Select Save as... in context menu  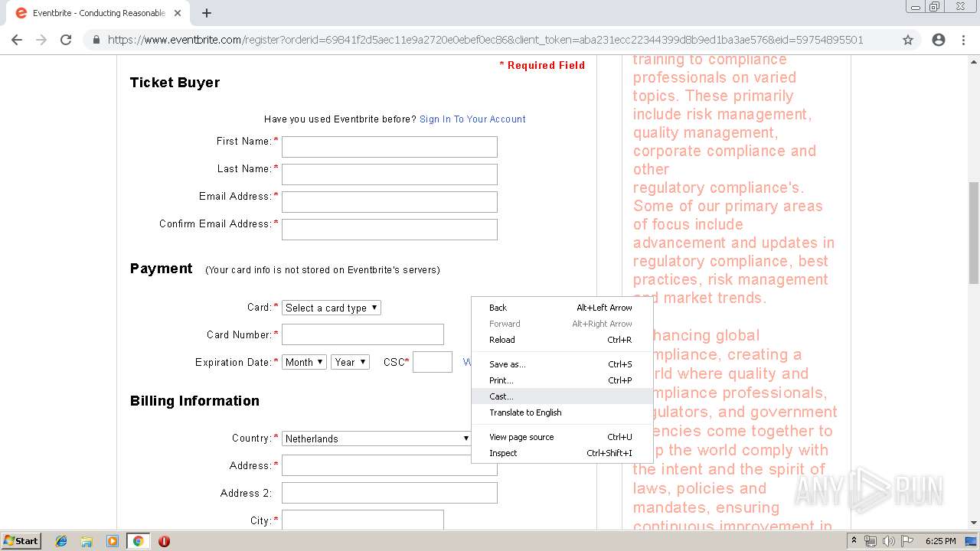[x=562, y=364]
